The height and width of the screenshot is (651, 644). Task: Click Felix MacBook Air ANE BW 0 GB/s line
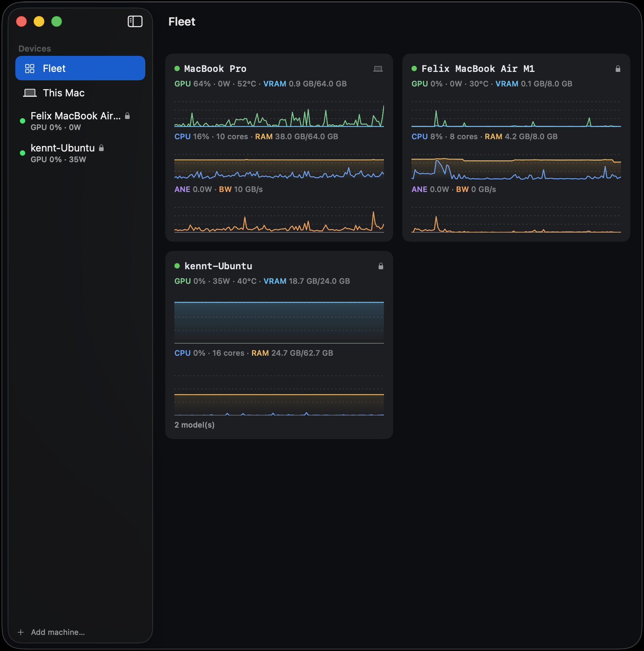[x=454, y=189]
